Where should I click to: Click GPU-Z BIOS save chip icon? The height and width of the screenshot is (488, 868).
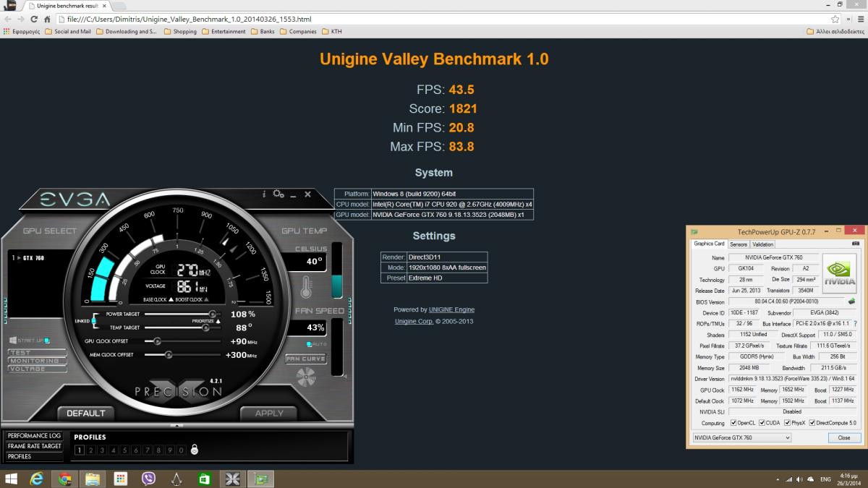[x=852, y=301]
